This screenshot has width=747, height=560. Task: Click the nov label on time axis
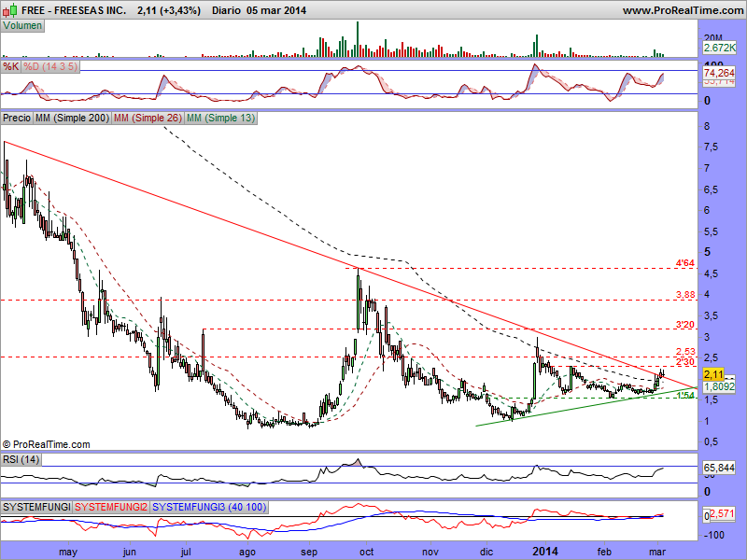click(x=430, y=552)
